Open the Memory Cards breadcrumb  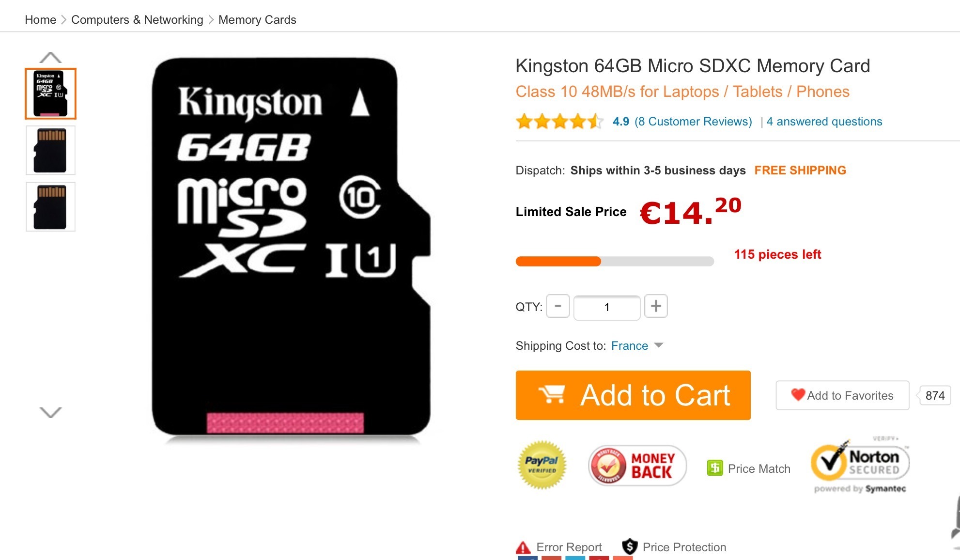coord(257,20)
